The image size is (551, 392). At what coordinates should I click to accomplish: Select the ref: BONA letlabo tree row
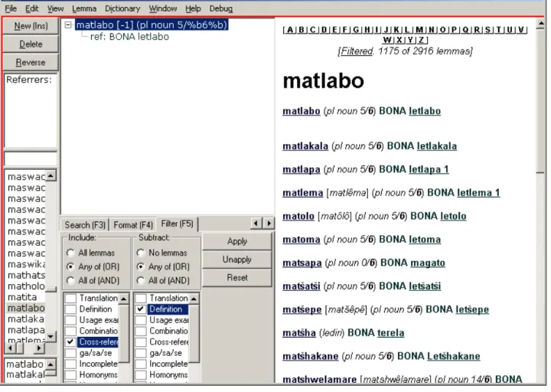129,37
